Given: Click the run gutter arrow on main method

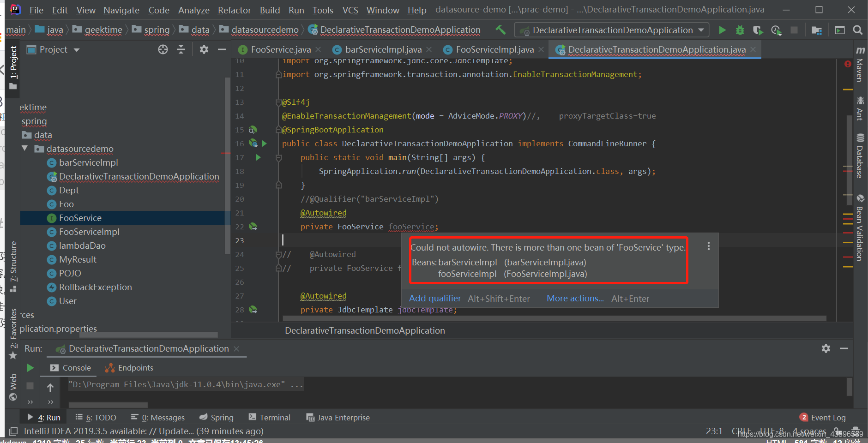Looking at the screenshot, I should point(258,157).
